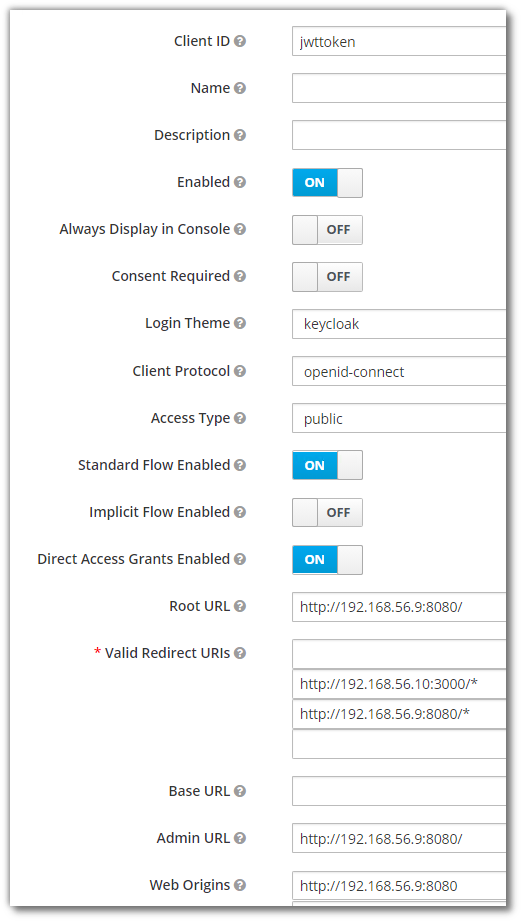
Task: Click the Admin URL help icon
Action: coord(240,839)
